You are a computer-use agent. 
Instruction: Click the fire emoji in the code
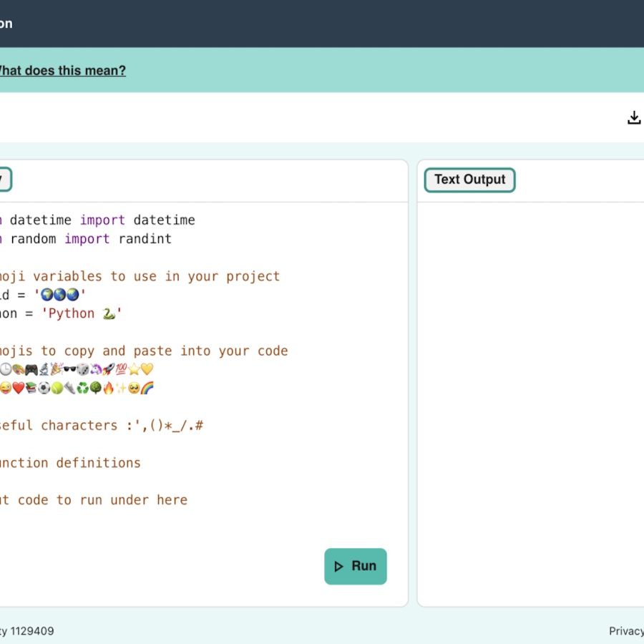[108, 388]
